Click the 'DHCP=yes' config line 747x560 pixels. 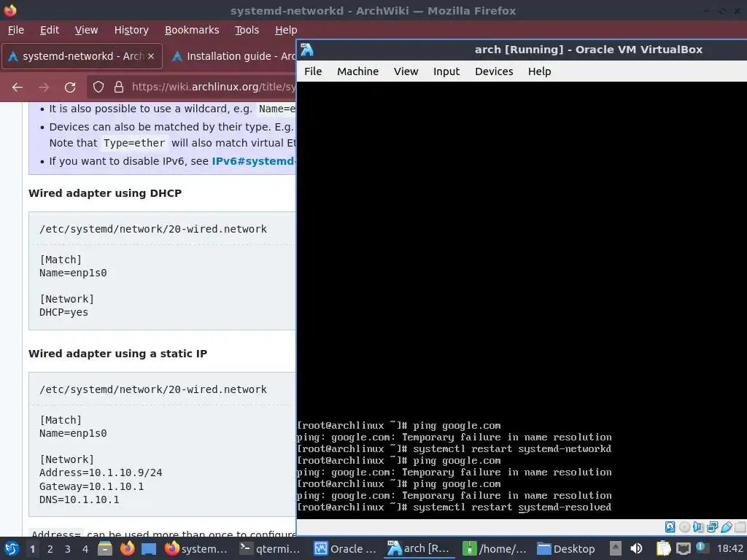[63, 313]
